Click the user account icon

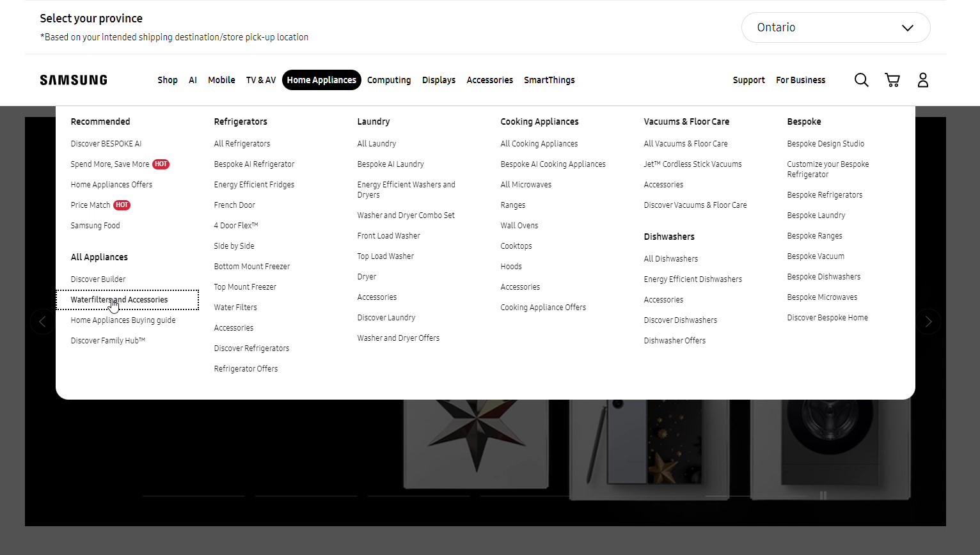922,80
